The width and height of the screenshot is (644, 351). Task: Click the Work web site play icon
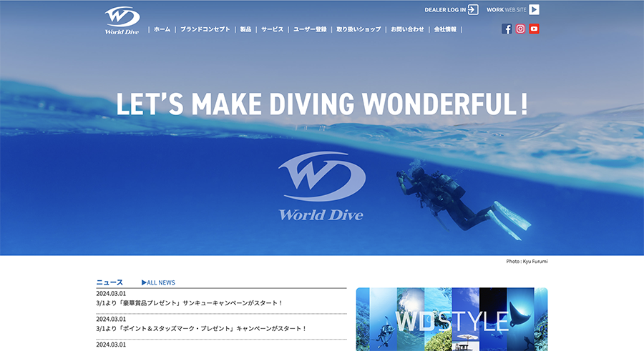pos(534,9)
